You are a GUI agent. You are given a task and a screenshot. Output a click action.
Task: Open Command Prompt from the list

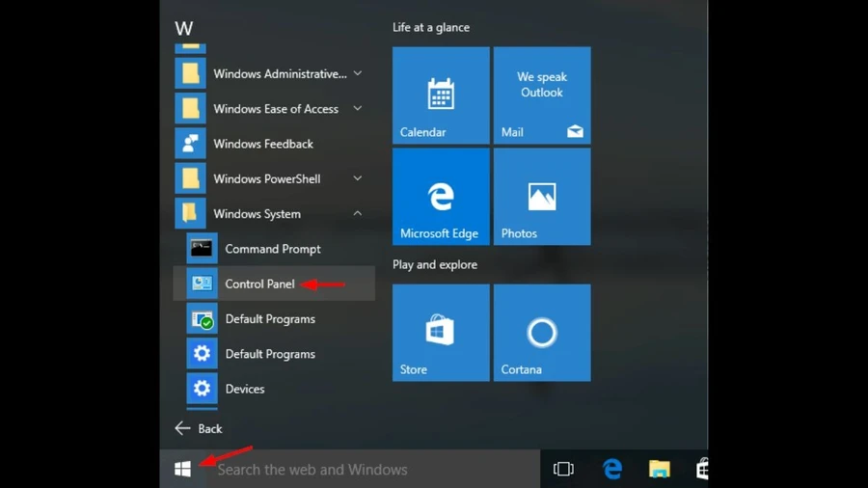click(274, 249)
